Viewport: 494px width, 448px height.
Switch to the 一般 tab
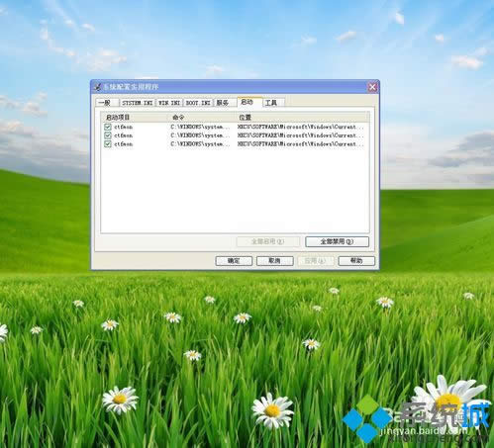[x=106, y=103]
